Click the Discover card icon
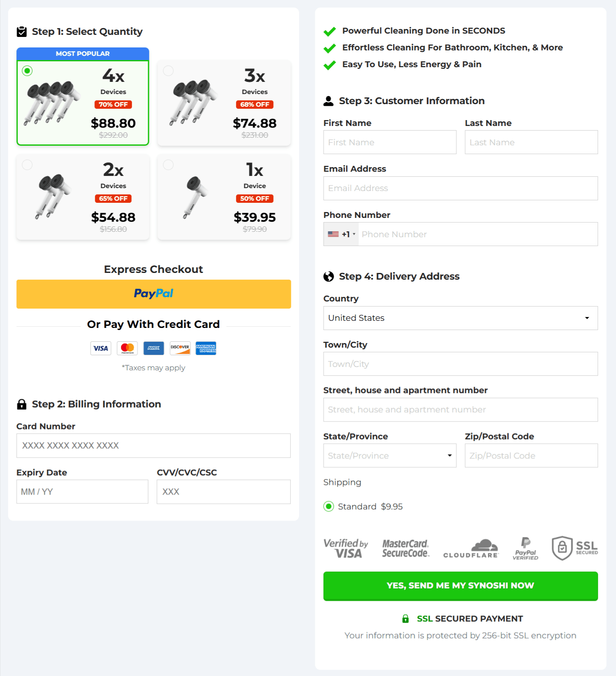616x676 pixels. [180, 348]
